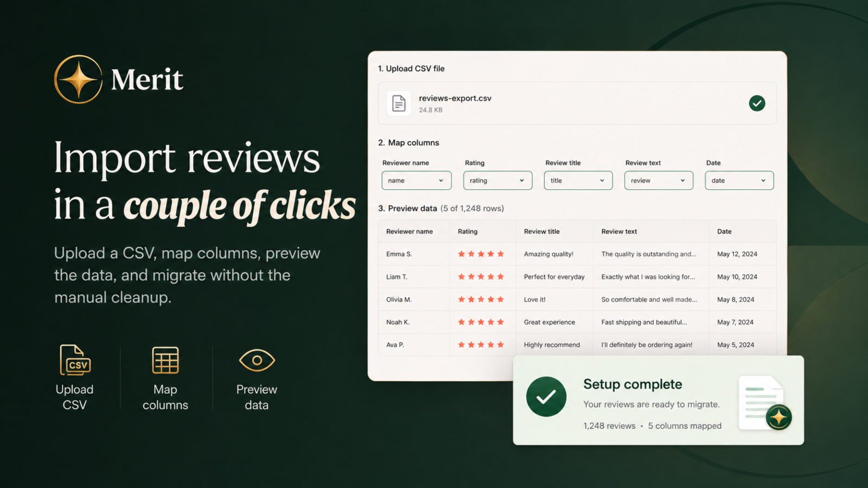Click the Preview data eye icon
The image size is (868, 488).
(257, 360)
